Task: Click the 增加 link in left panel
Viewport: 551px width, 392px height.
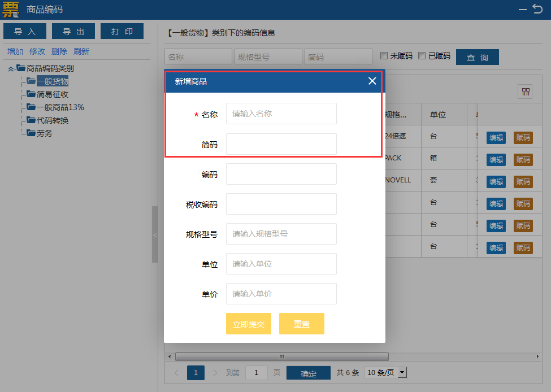Action: [15, 51]
